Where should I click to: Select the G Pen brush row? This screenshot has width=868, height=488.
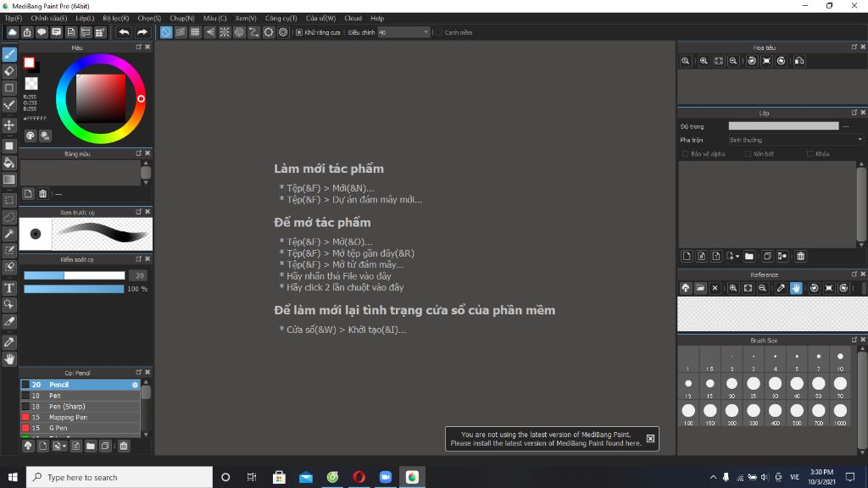(x=81, y=428)
